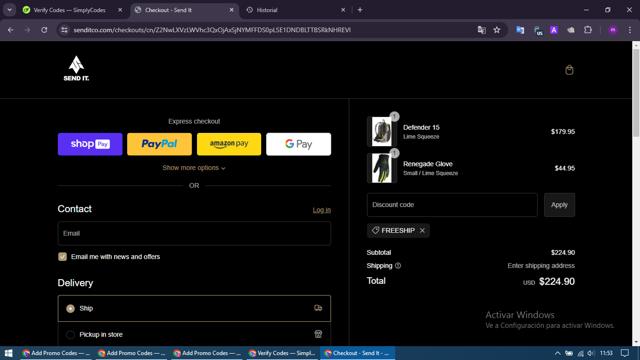
Task: Select the Ship delivery option
Action: [194, 309]
